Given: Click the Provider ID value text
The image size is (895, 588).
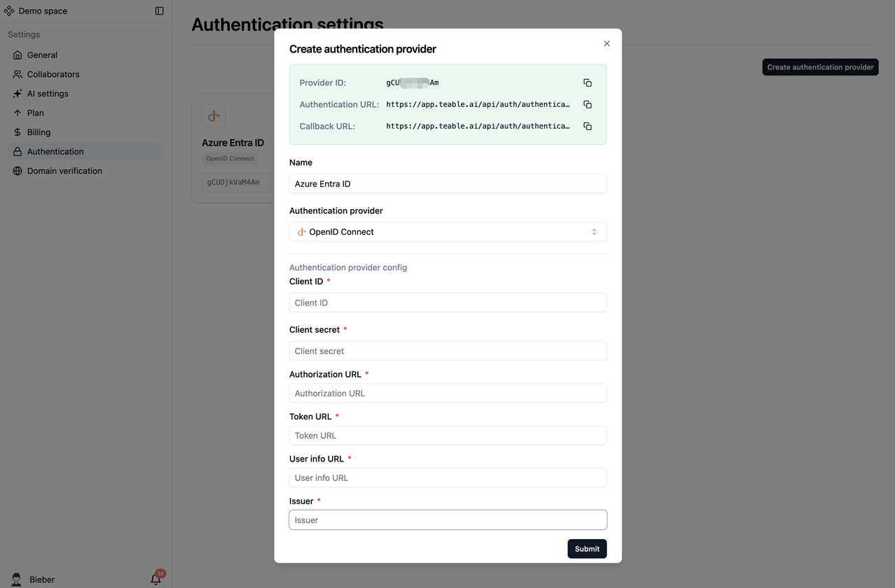Looking at the screenshot, I should pyautogui.click(x=413, y=83).
